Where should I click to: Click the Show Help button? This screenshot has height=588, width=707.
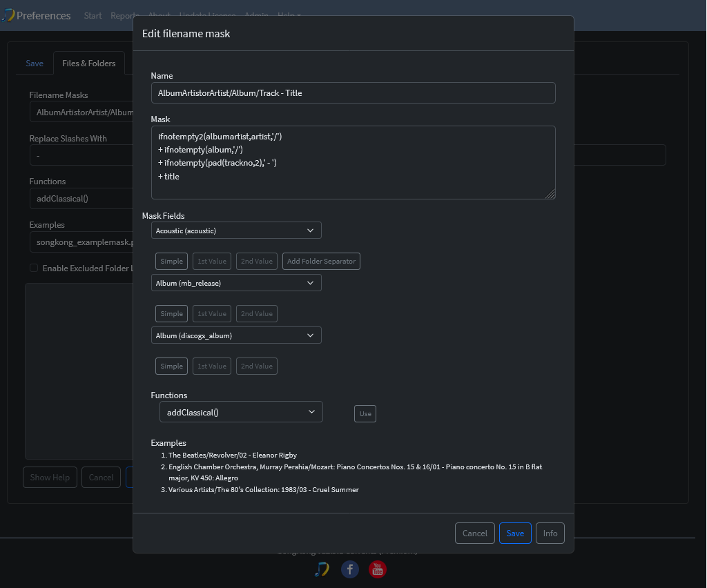[50, 477]
